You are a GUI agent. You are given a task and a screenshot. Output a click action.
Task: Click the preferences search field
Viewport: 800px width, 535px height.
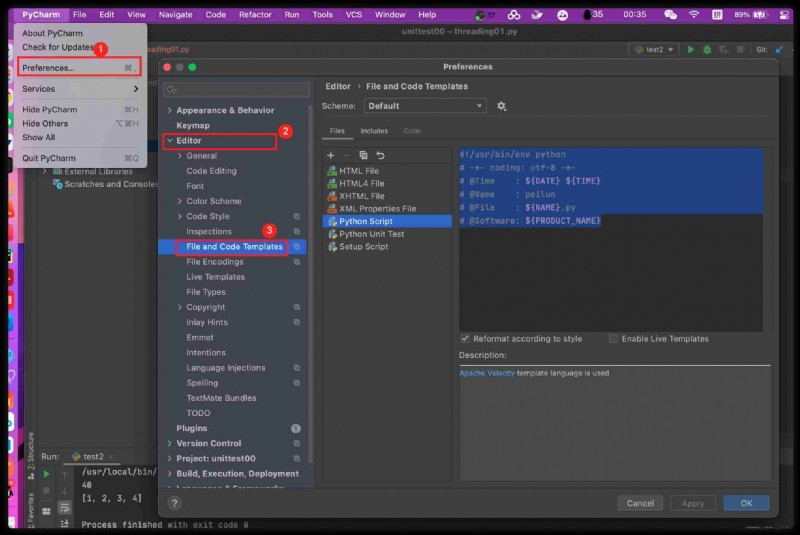coord(236,90)
